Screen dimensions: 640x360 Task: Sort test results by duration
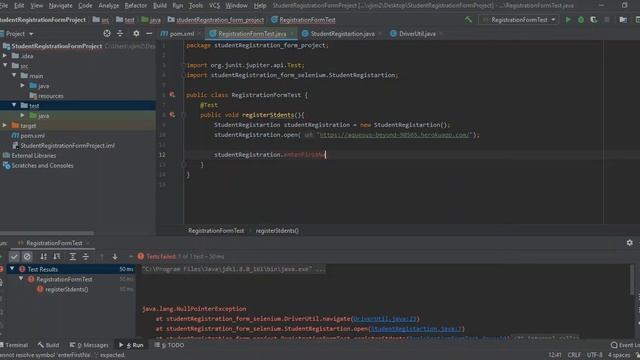[57, 256]
